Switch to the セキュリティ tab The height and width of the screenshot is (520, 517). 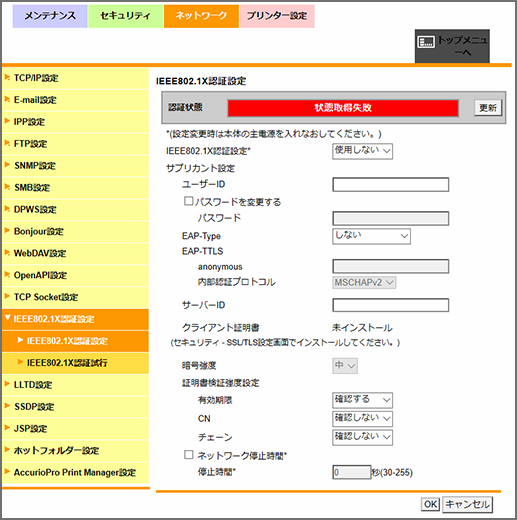126,16
